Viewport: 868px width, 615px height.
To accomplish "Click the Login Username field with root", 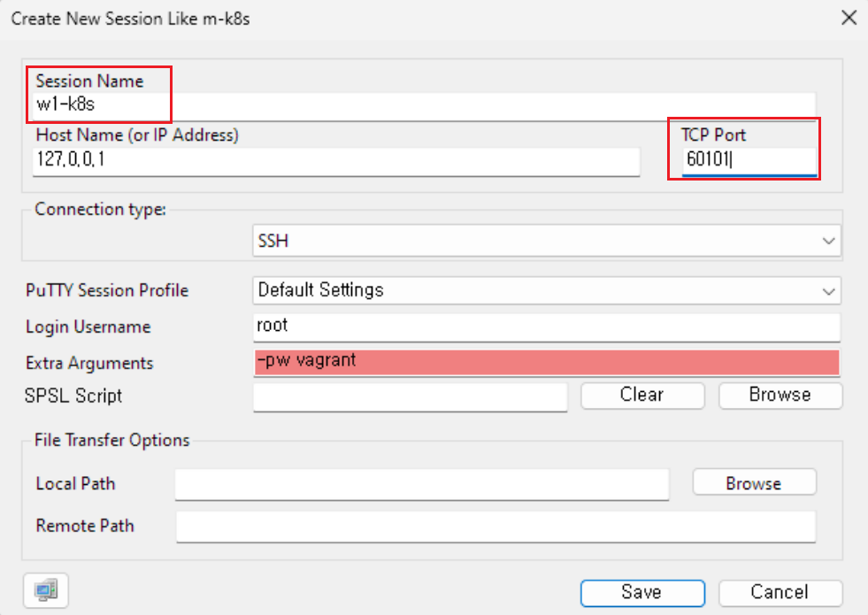I will (x=547, y=327).
